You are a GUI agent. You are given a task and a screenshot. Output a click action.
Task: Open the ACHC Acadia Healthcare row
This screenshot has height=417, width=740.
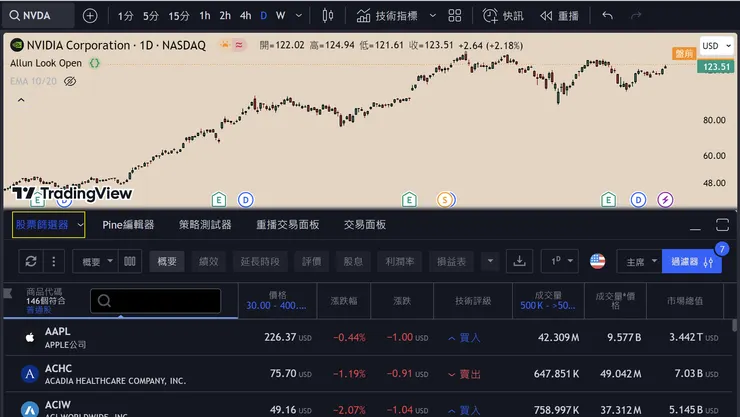click(368, 374)
